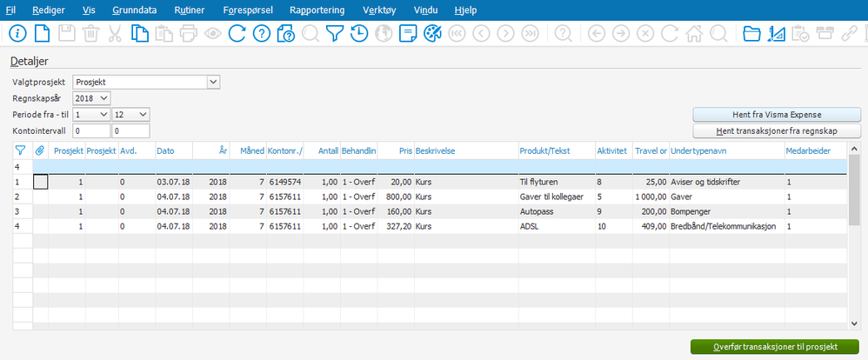
Task: Expand the Valgtprosjekt dropdown
Action: tap(213, 82)
